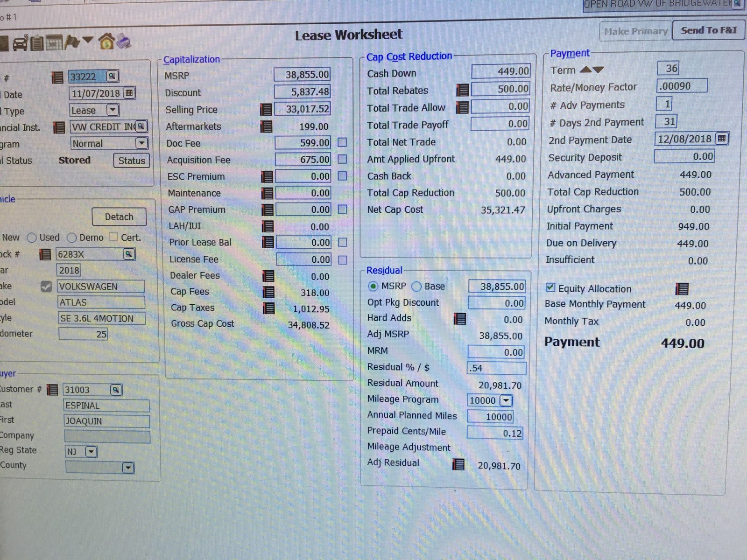Open the detail icon next to Selling Price
The width and height of the screenshot is (747, 560).
point(266,110)
